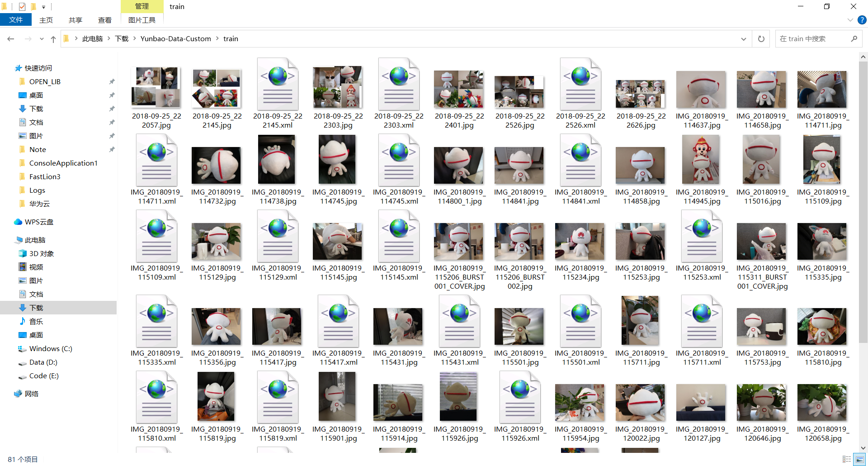Screen dimensions: 868x466
Task: Click the Help question mark icon
Action: click(862, 20)
